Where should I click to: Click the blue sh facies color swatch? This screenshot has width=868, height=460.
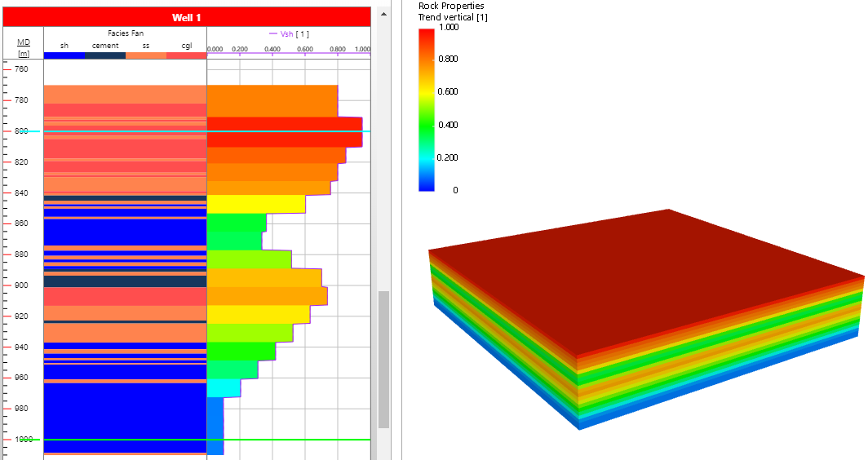[x=64, y=55]
